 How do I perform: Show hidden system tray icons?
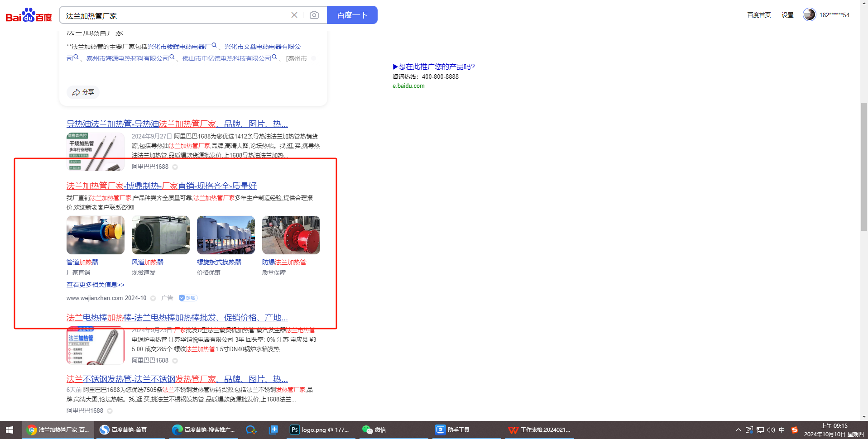coord(739,430)
